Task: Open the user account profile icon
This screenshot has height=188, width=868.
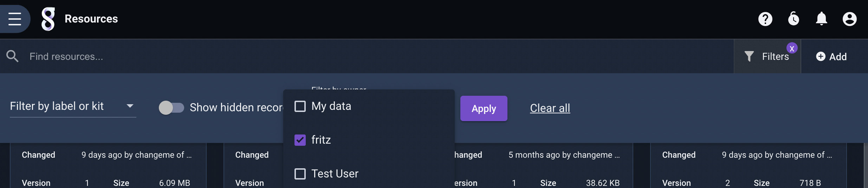Action: [849, 19]
